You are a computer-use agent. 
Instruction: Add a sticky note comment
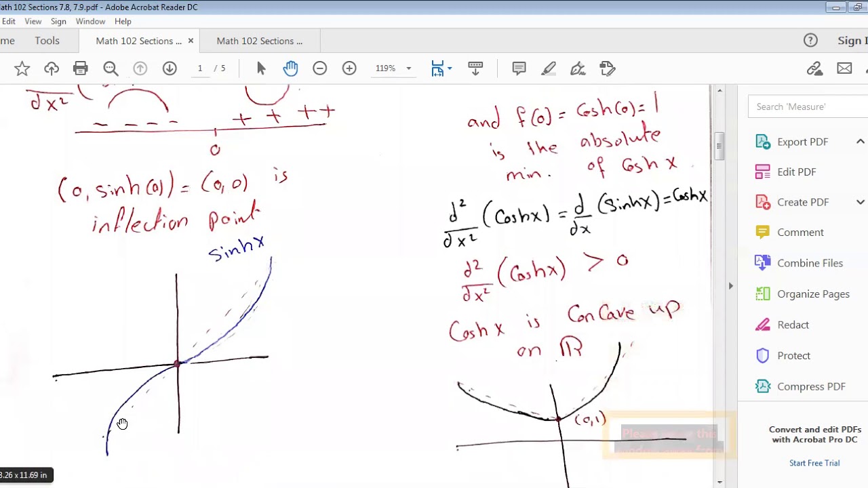coord(519,68)
